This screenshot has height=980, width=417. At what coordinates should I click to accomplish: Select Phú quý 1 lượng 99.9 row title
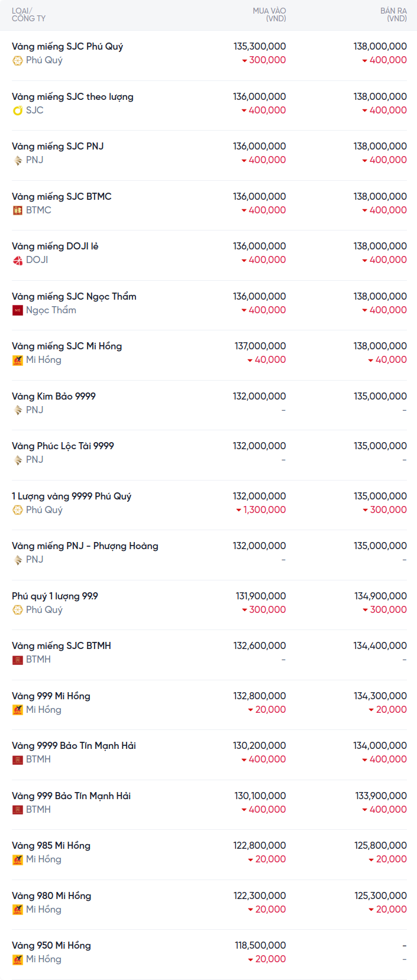click(55, 596)
